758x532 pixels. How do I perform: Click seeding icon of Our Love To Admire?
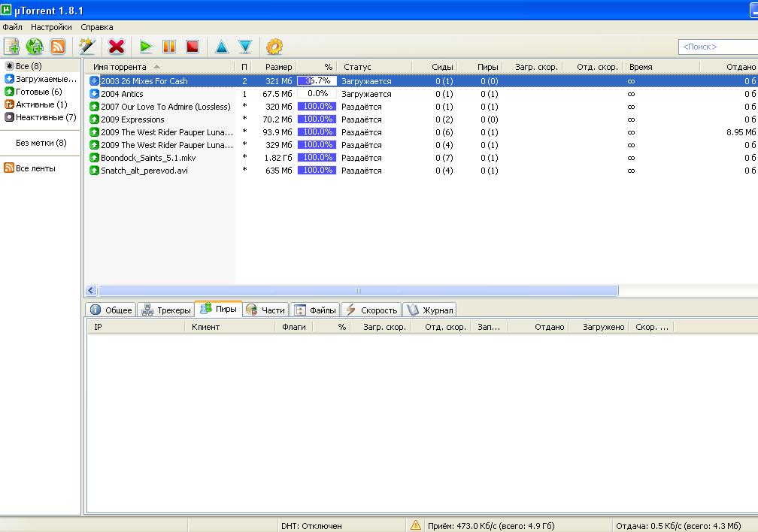94,107
